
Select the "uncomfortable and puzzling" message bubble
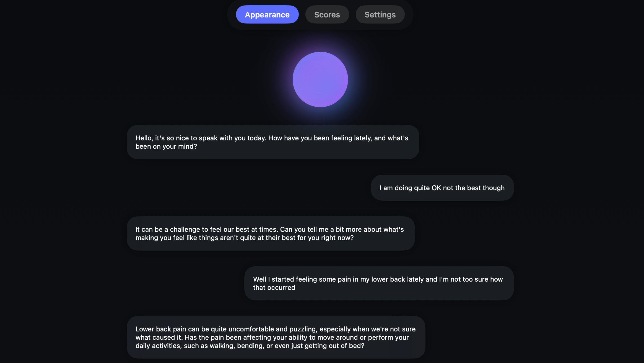point(276,337)
